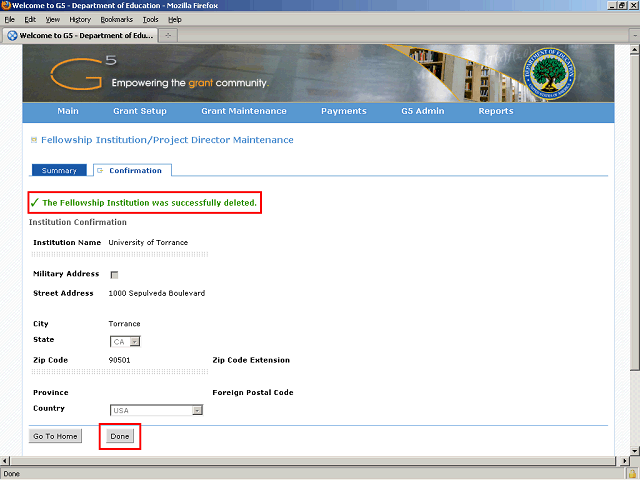The height and width of the screenshot is (480, 640).
Task: Open a new browser tab
Action: [x=168, y=36]
